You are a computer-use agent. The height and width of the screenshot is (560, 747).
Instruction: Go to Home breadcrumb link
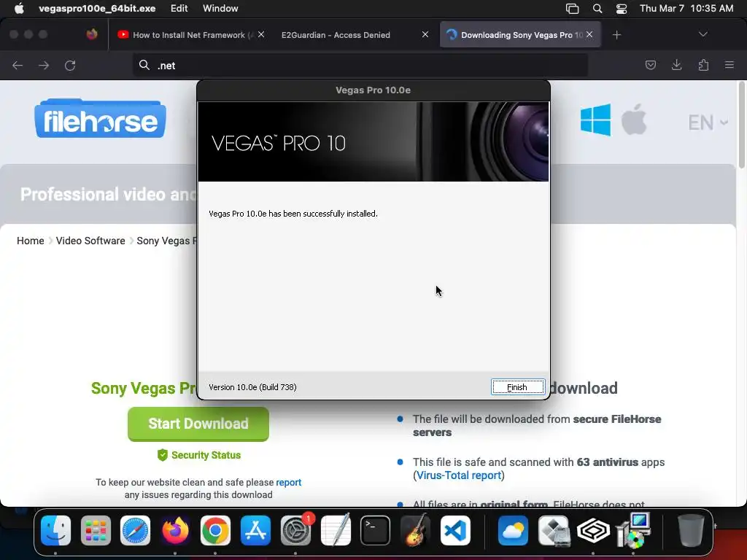pos(31,241)
